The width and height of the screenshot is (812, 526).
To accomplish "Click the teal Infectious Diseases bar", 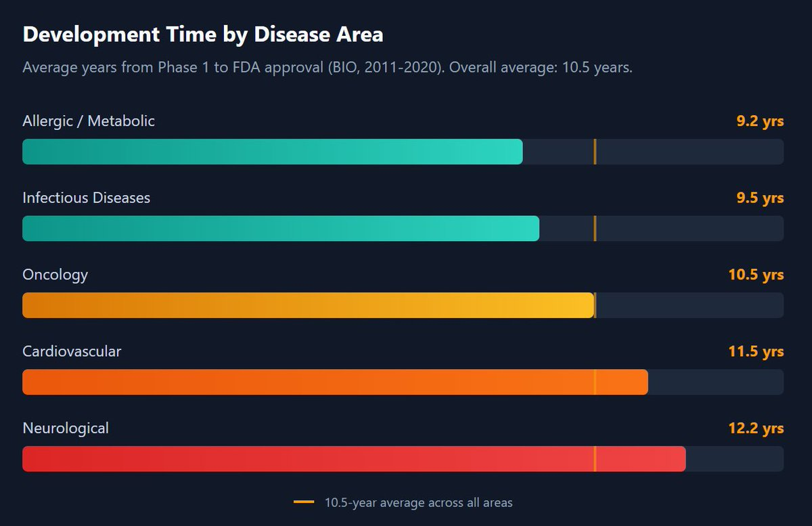I will click(280, 229).
